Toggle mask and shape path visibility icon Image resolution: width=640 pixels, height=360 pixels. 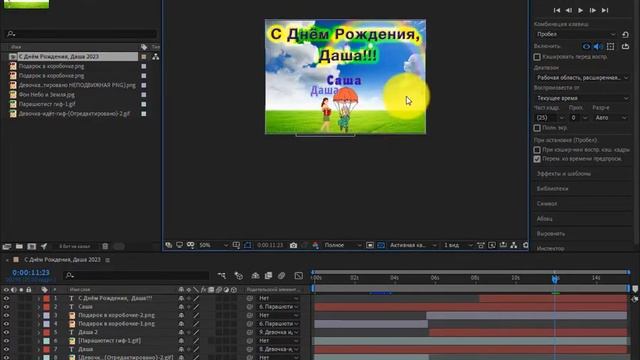pyautogui.click(x=247, y=245)
